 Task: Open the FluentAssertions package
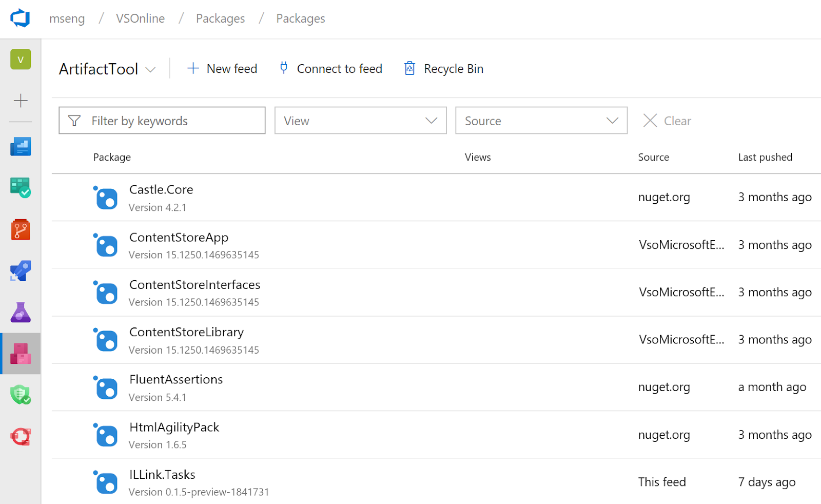[176, 379]
